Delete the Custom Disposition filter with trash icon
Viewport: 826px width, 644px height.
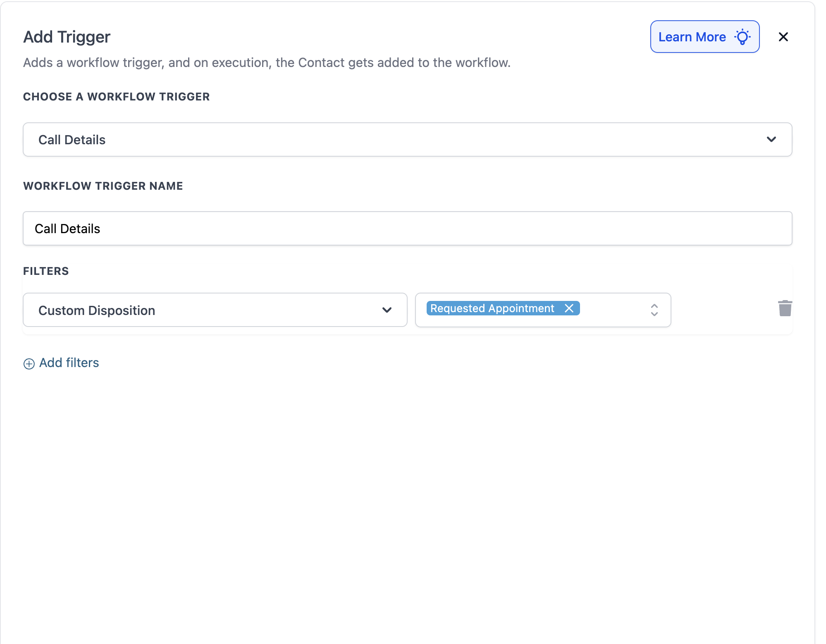pos(785,309)
